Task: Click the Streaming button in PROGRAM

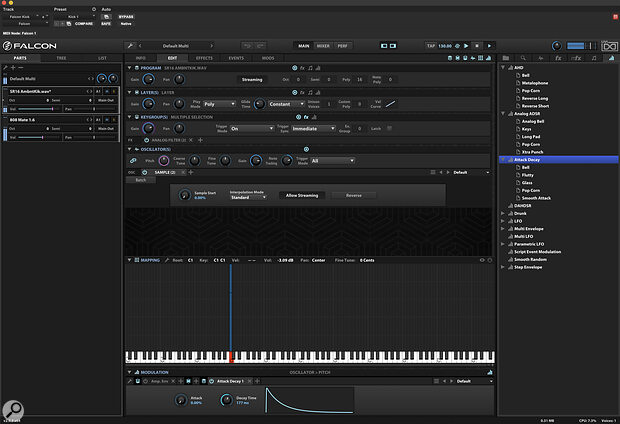Action: [252, 80]
